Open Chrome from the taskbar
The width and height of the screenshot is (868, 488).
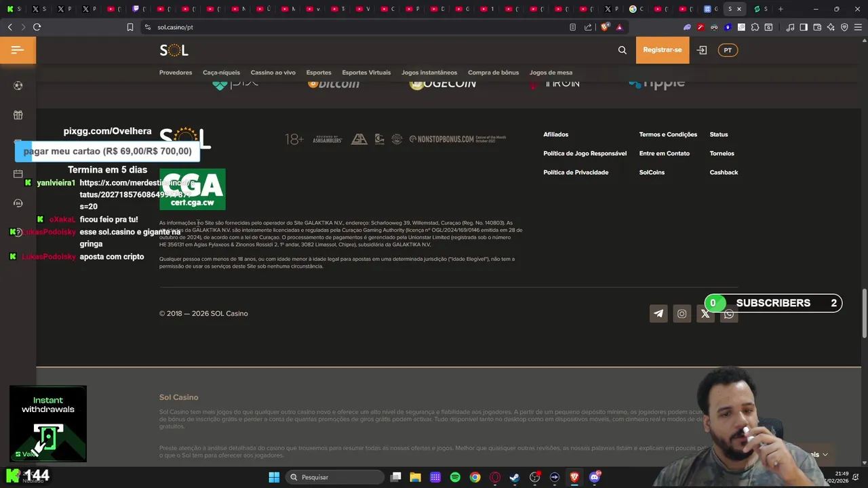pyautogui.click(x=475, y=477)
